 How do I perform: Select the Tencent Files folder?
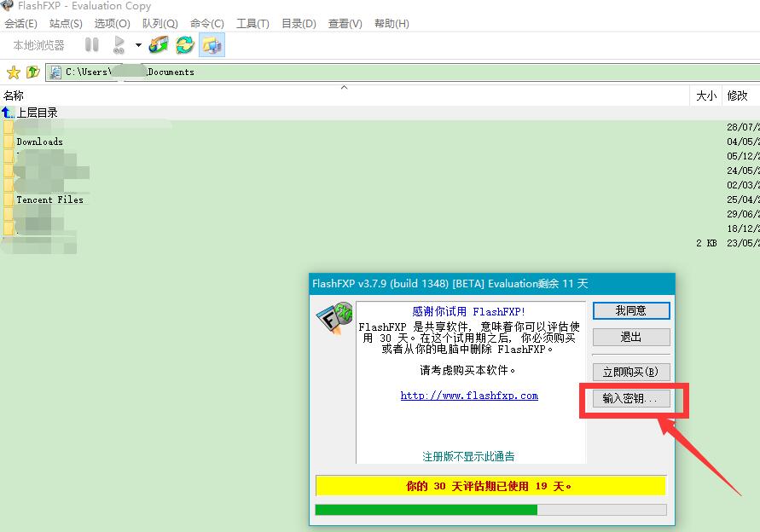click(x=50, y=199)
